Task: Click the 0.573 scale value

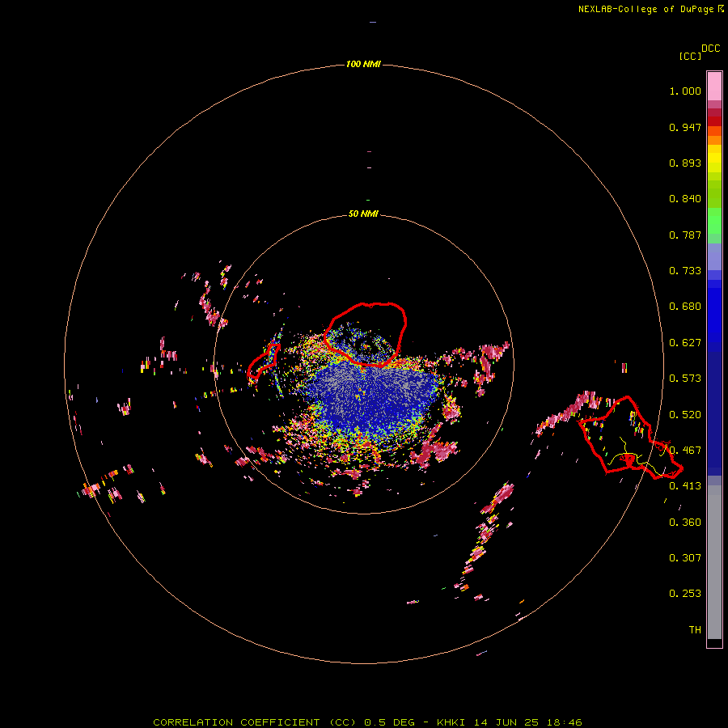Action: pos(685,379)
